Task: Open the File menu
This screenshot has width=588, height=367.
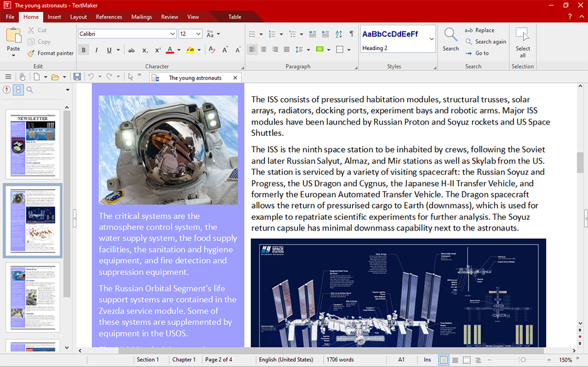Action: [10, 17]
